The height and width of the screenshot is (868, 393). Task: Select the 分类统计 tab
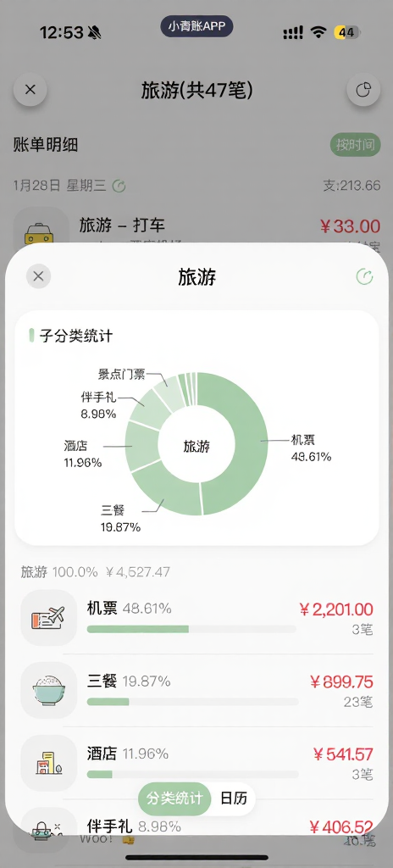174,798
